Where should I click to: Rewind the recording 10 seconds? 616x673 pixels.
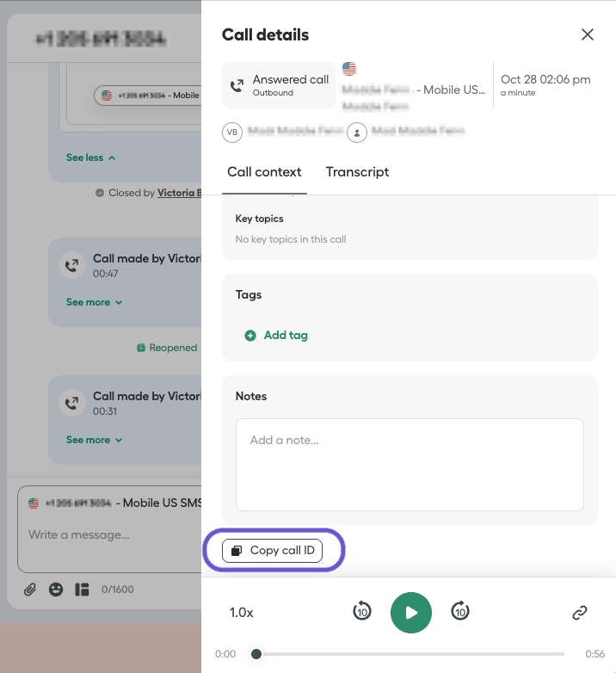[362, 612]
